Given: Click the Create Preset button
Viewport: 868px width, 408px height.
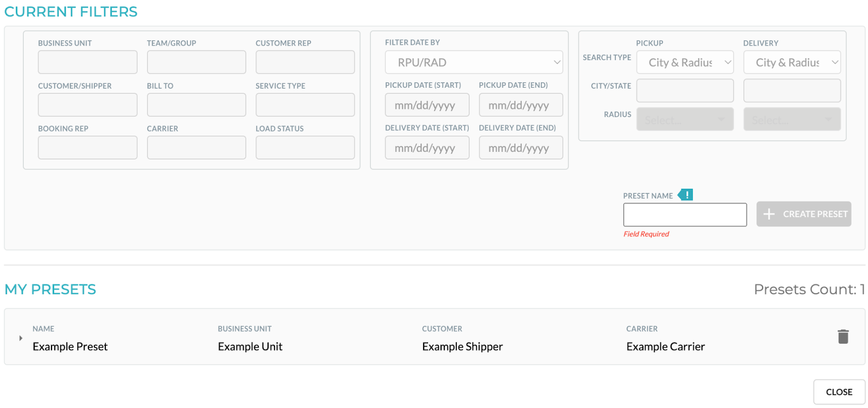Looking at the screenshot, I should 803,214.
